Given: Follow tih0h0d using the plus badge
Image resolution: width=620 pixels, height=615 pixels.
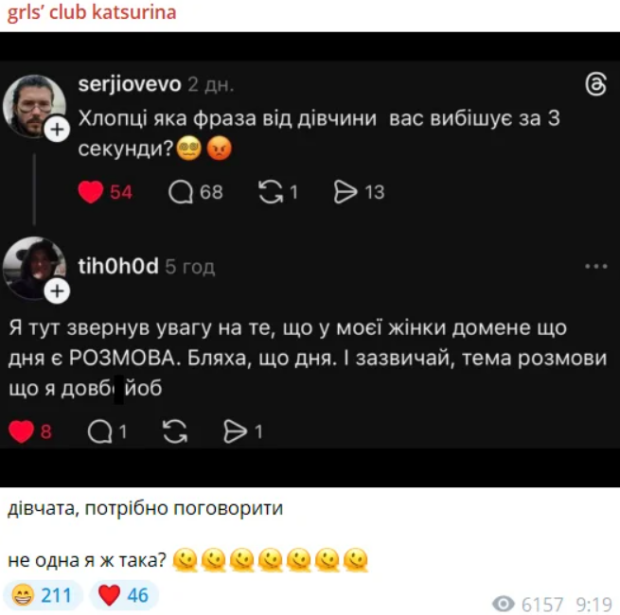Looking at the screenshot, I should [x=57, y=291].
